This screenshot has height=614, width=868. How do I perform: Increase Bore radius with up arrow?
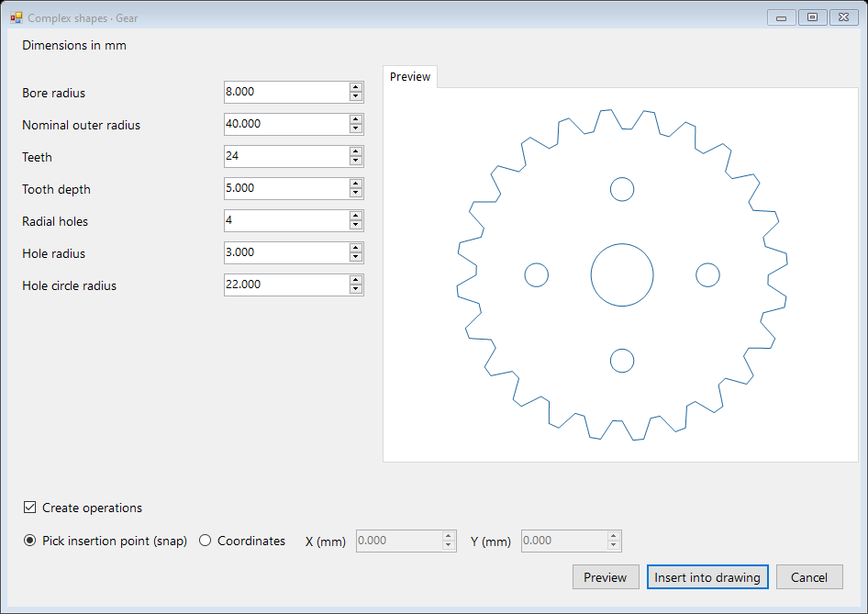[x=356, y=87]
